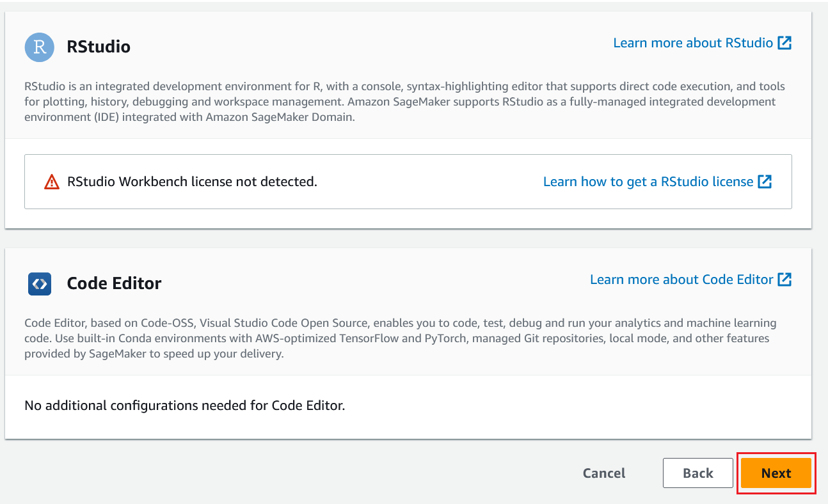828x504 pixels.
Task: Click the RStudio section heading
Action: (99, 47)
